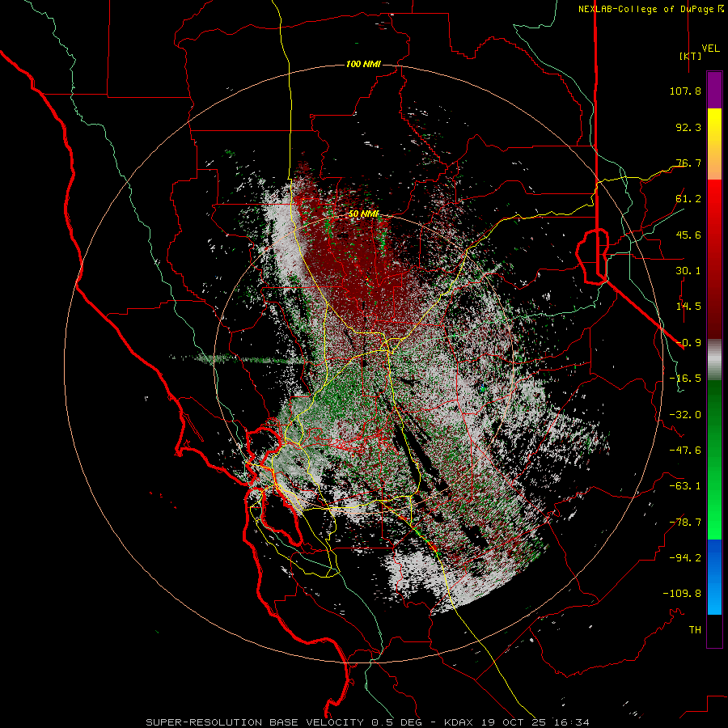728x728 pixels.
Task: Click the 14.5 velocity scale value
Action: pyautogui.click(x=688, y=307)
